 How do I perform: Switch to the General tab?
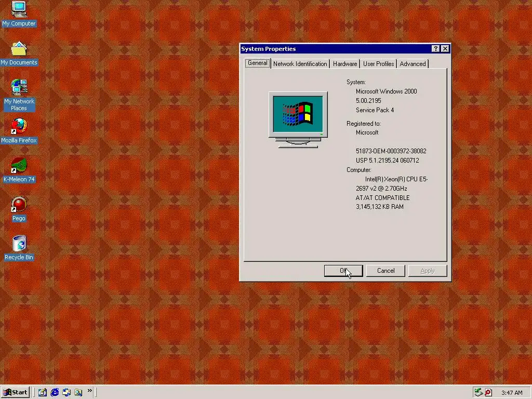click(258, 63)
